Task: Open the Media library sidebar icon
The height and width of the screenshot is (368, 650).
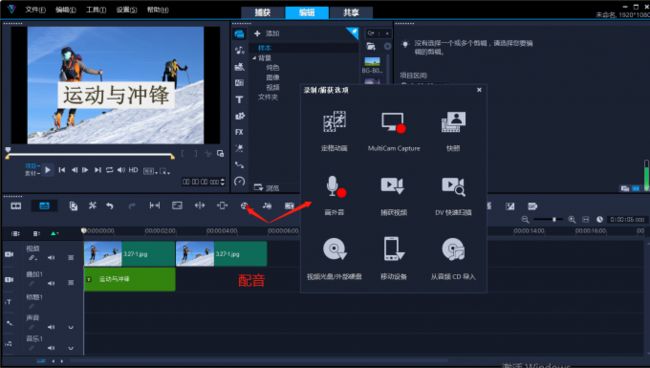Action: click(239, 34)
